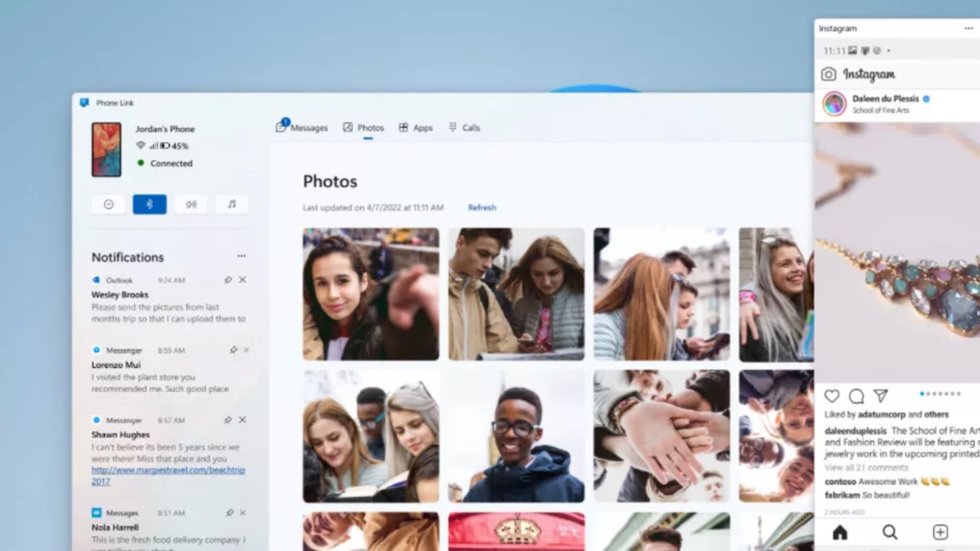Viewport: 980px width, 551px height.
Task: Like the Instagram post with heart icon
Action: click(832, 396)
